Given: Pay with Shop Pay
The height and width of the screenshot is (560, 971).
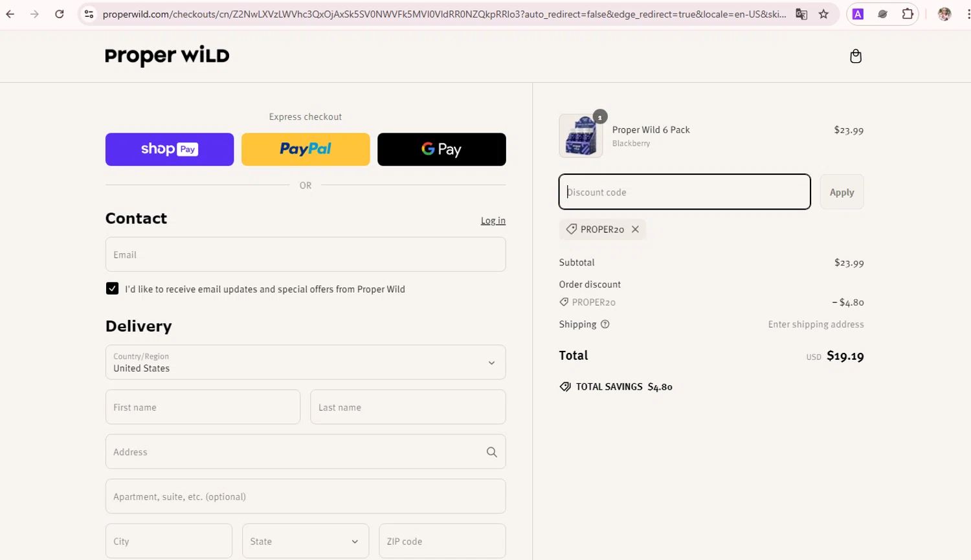Looking at the screenshot, I should pyautogui.click(x=170, y=150).
